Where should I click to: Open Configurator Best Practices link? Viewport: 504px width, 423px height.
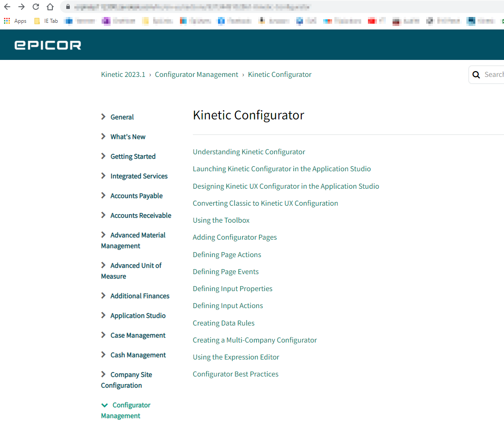pos(235,374)
